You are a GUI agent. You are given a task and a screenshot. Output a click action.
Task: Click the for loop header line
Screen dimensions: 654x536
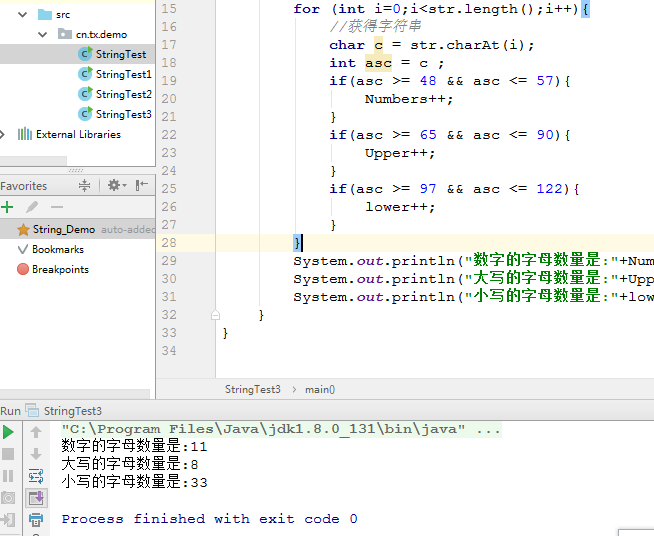(x=441, y=9)
